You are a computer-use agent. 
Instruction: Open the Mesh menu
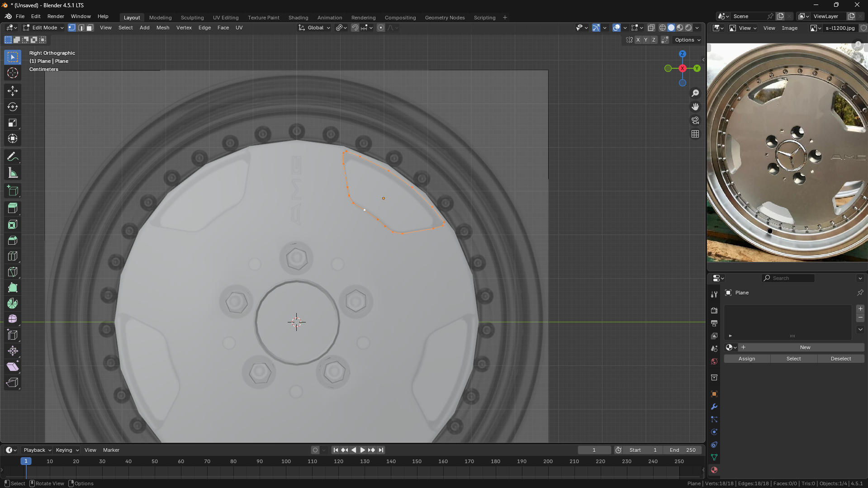point(163,28)
